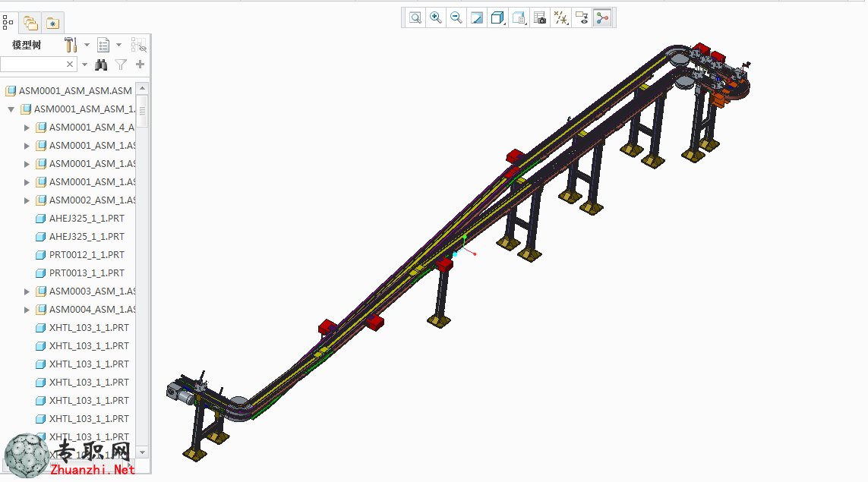
Task: Switch to the Favorites folder tab
Action: point(52,24)
